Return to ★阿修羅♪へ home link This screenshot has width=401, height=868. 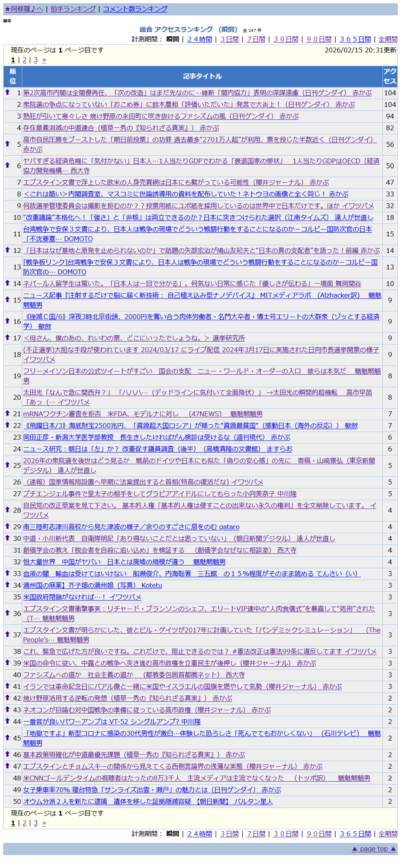24,9
